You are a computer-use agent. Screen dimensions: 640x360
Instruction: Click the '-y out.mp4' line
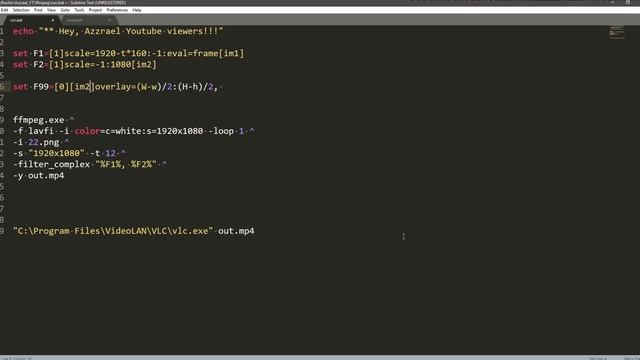tap(38, 176)
